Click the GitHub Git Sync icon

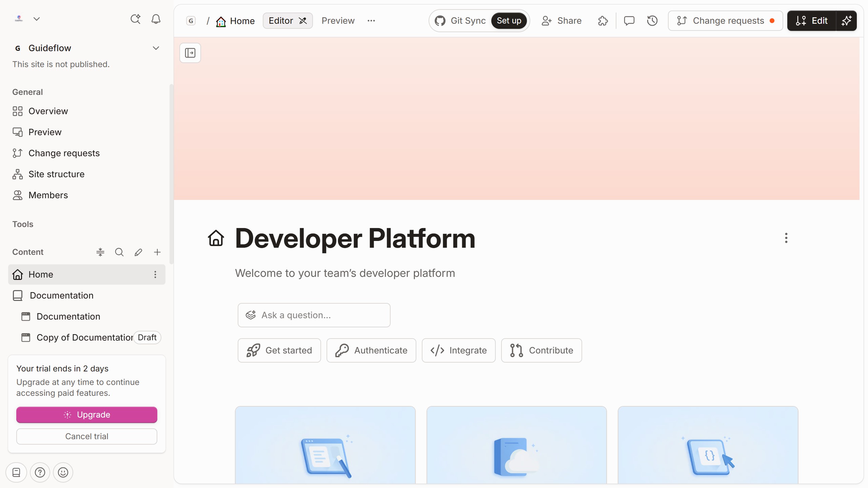click(440, 21)
